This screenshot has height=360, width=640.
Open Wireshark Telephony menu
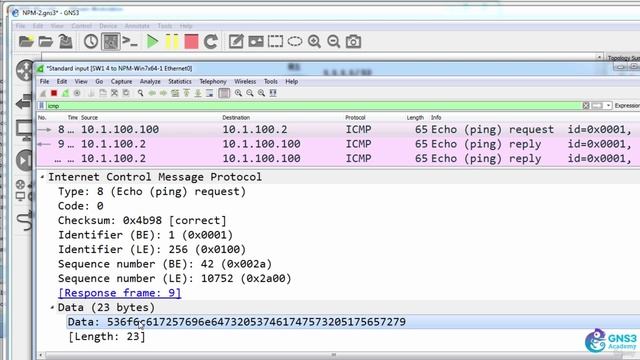[x=213, y=82]
